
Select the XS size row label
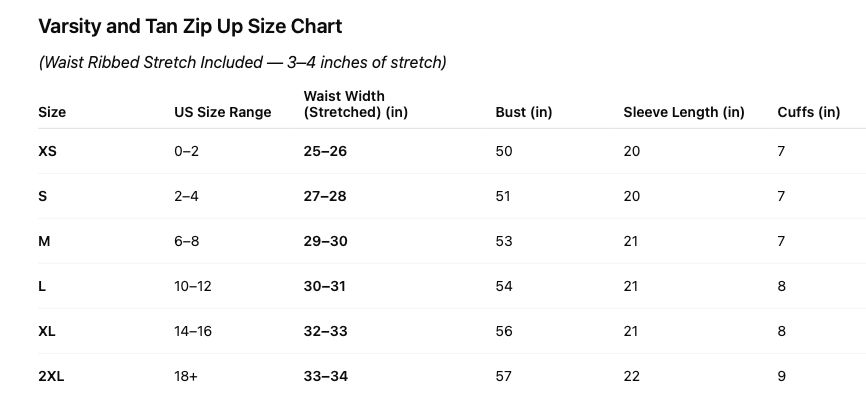click(47, 151)
